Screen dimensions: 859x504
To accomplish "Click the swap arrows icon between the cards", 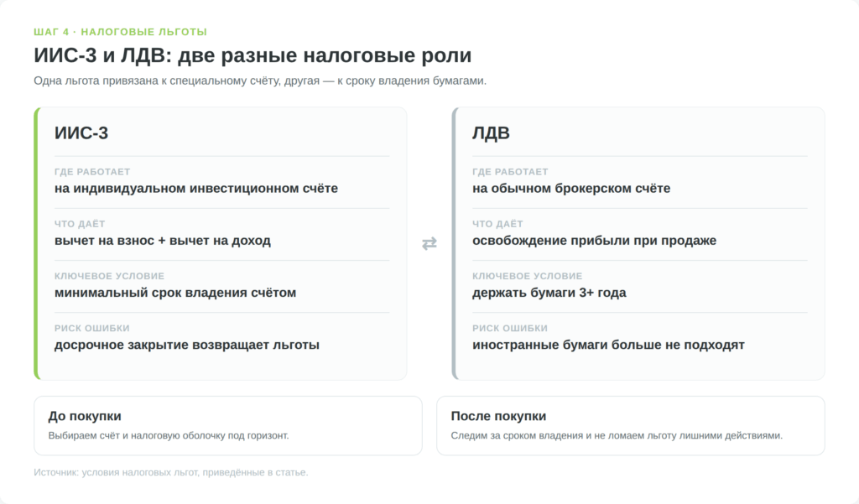I will click(429, 243).
